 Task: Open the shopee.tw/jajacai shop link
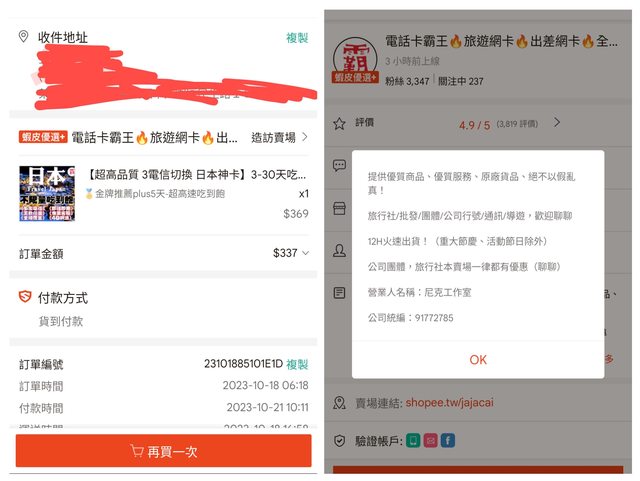(x=452, y=403)
